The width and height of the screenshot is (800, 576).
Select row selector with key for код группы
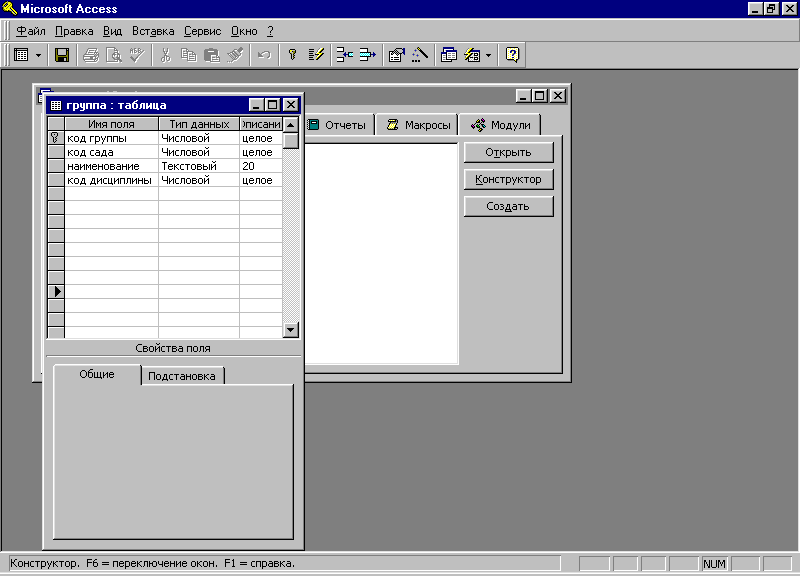(x=56, y=138)
